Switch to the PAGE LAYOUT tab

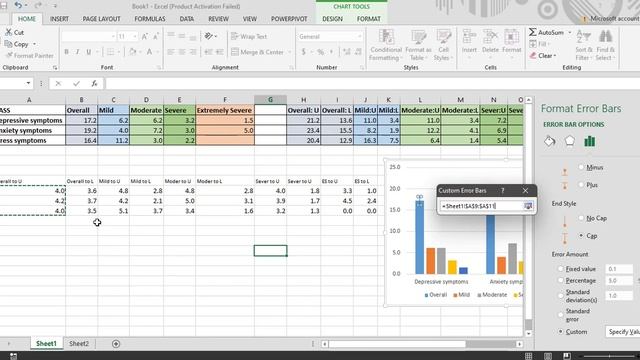[101, 19]
